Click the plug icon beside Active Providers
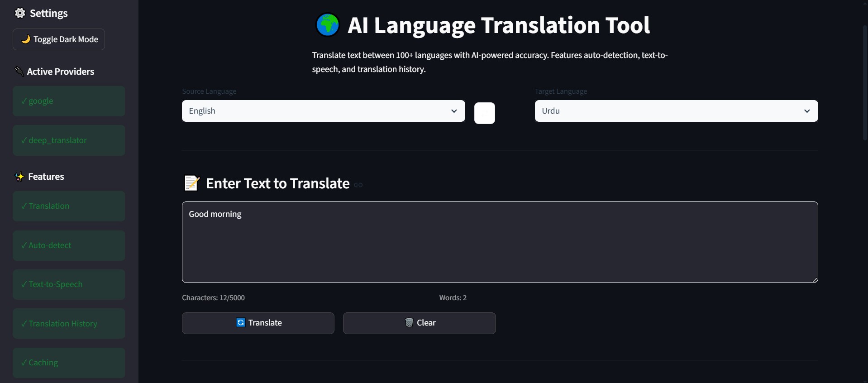 click(x=19, y=72)
